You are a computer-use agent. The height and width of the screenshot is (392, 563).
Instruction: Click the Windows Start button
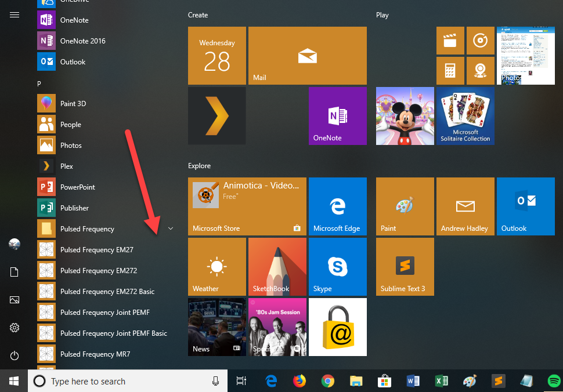[14, 381]
